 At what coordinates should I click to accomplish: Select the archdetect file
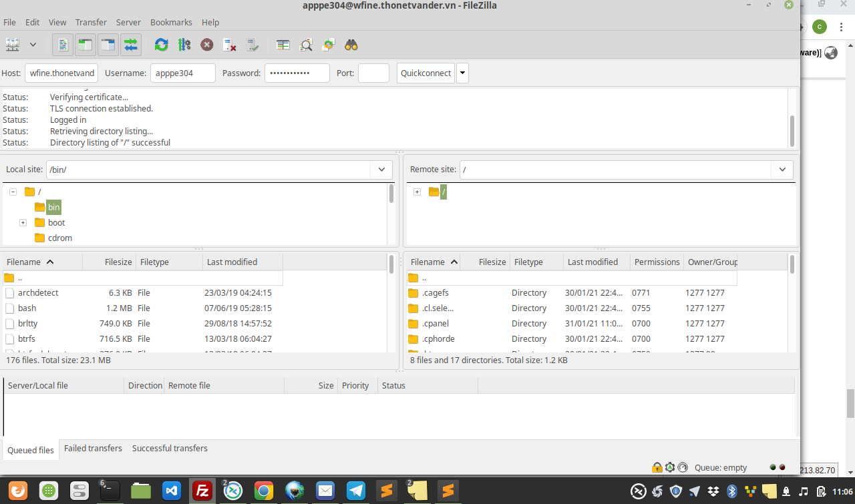coord(143,292)
